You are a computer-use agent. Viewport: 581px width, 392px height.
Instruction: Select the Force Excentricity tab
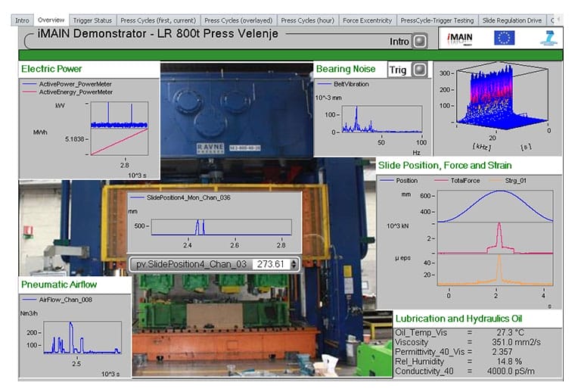(x=367, y=20)
